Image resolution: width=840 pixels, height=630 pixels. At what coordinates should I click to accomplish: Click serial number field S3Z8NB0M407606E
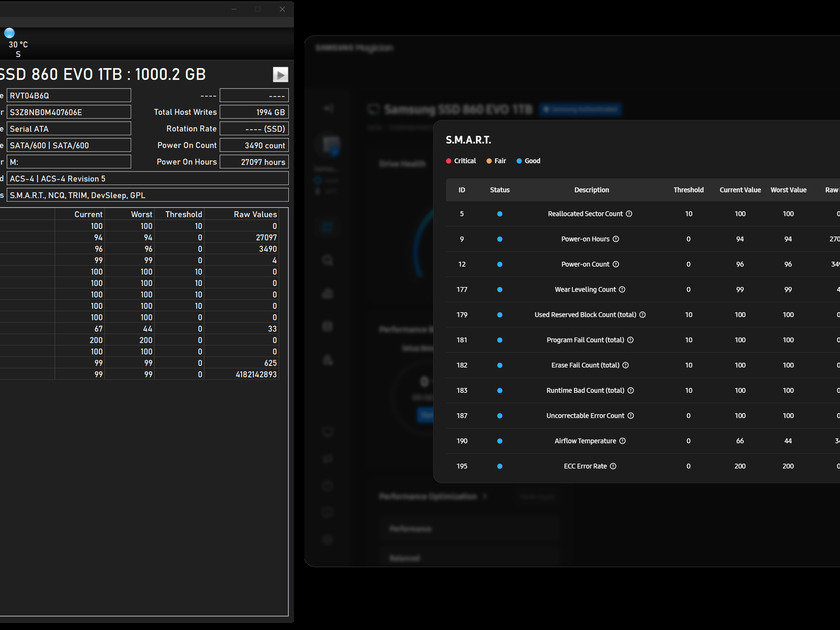click(x=69, y=112)
